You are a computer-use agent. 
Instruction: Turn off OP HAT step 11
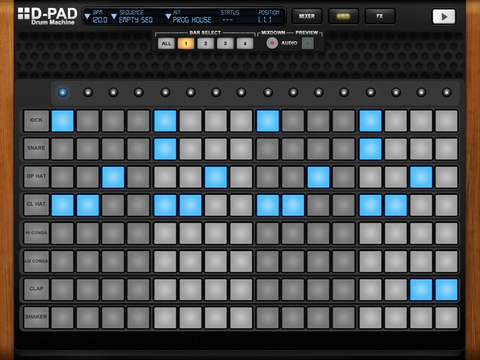coord(318,177)
